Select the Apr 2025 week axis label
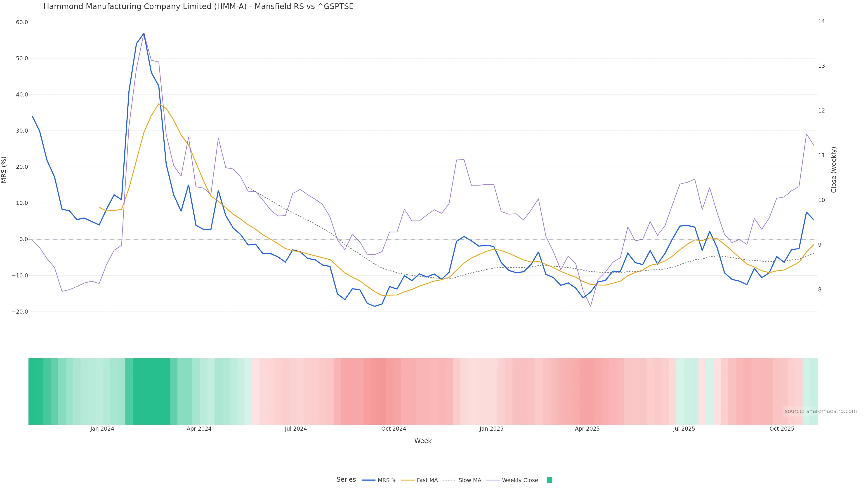Screen dimensions: 868x488 [587, 429]
